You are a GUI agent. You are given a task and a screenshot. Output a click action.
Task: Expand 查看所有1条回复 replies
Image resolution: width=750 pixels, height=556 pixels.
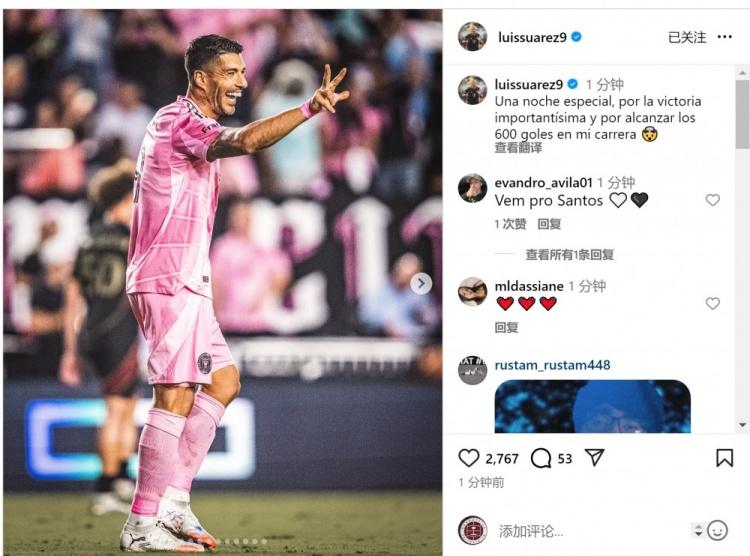coord(569,255)
